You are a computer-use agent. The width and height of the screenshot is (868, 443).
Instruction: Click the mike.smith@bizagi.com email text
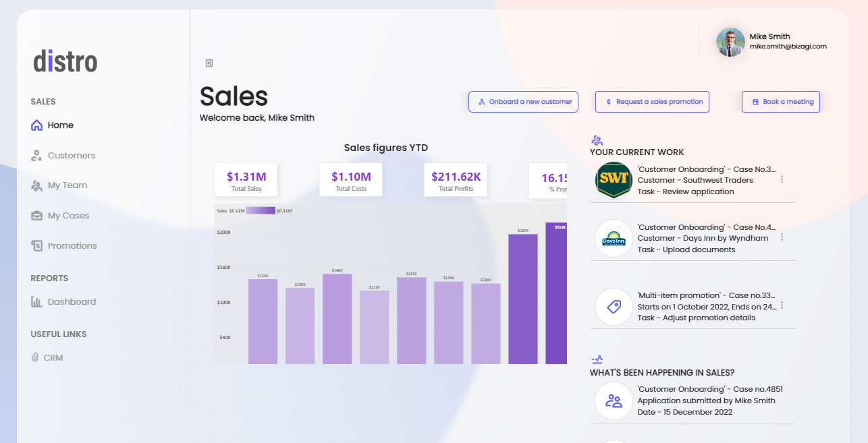(x=788, y=47)
